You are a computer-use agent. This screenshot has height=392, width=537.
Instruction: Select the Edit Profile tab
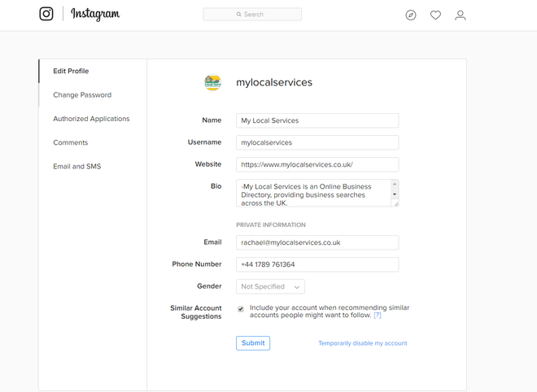coord(71,71)
